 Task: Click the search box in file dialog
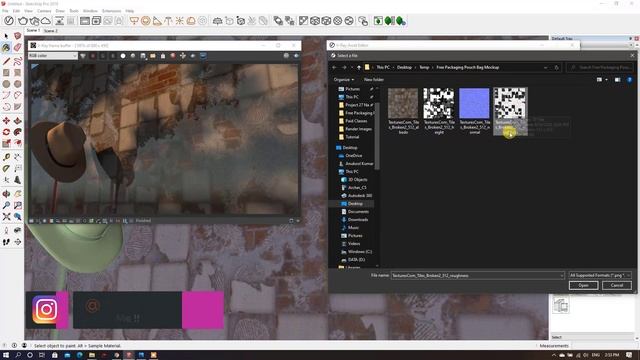click(599, 67)
